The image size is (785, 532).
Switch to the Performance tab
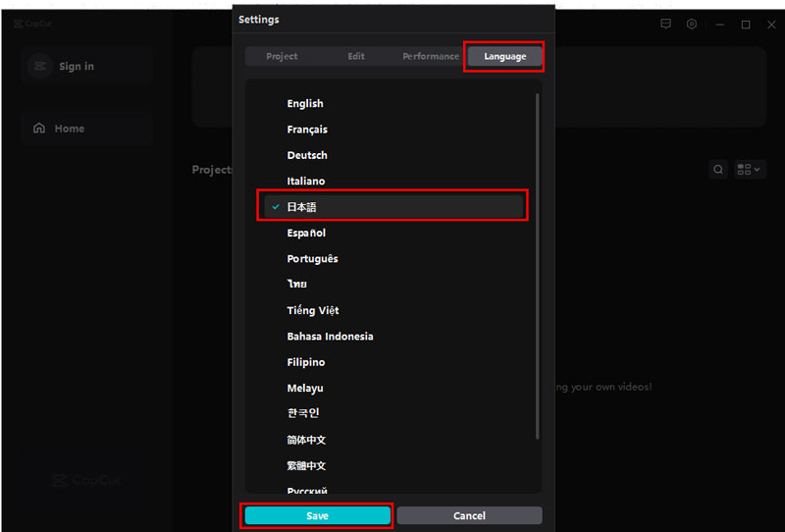coord(431,56)
